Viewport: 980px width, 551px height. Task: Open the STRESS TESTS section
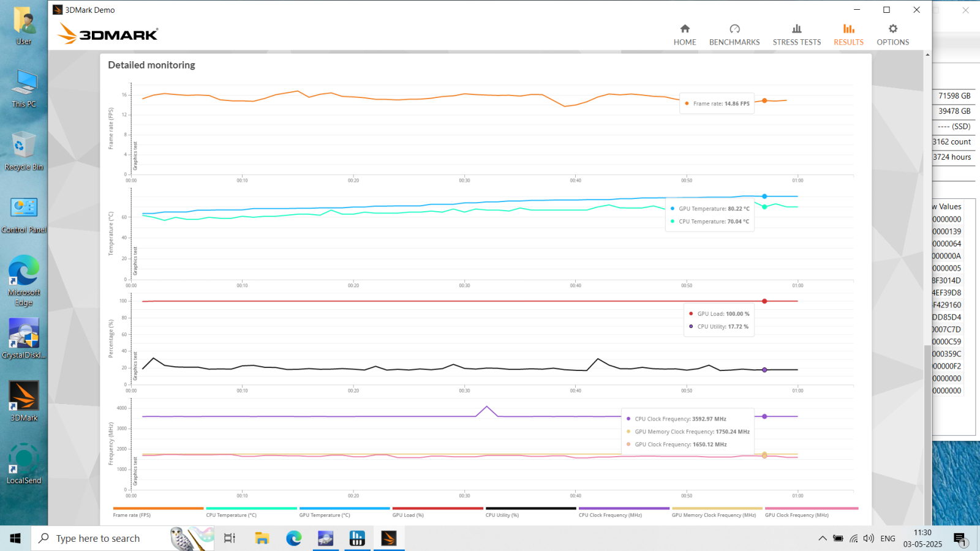tap(796, 36)
